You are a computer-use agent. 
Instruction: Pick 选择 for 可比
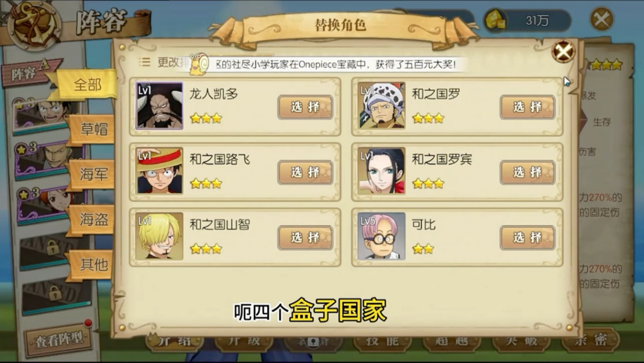pos(528,238)
